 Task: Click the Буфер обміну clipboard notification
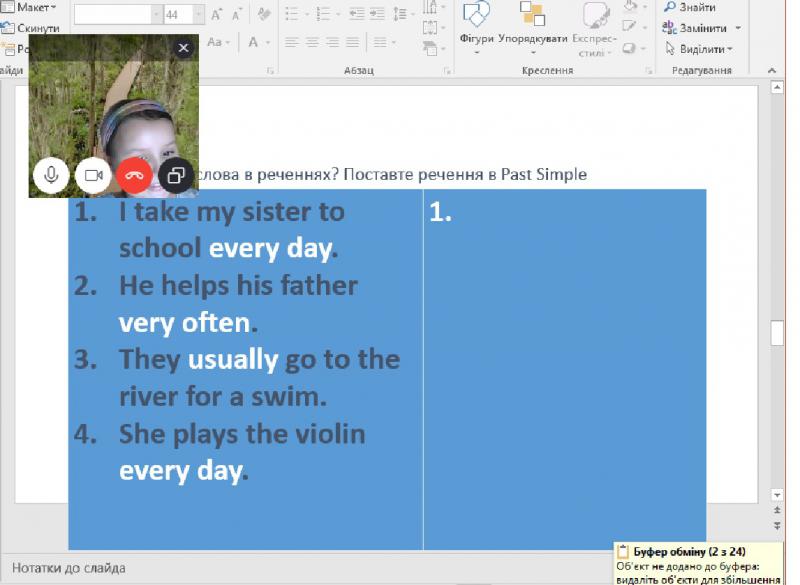click(x=698, y=564)
